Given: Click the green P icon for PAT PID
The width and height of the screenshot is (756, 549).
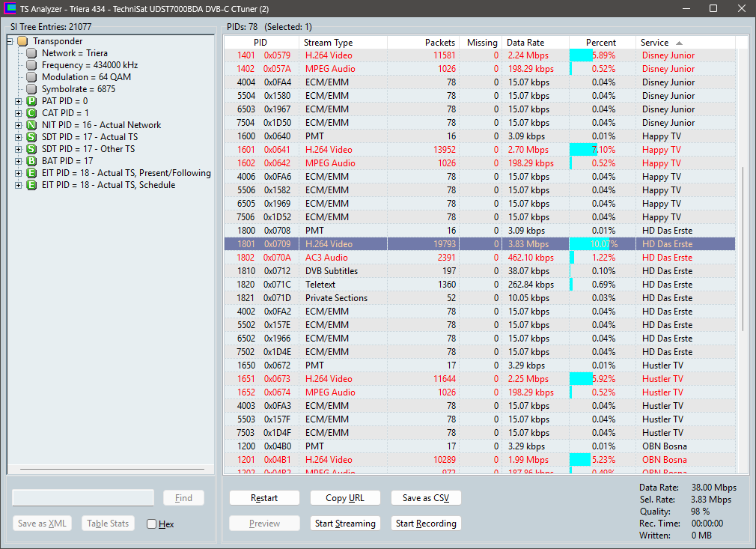Looking at the screenshot, I should point(31,101).
